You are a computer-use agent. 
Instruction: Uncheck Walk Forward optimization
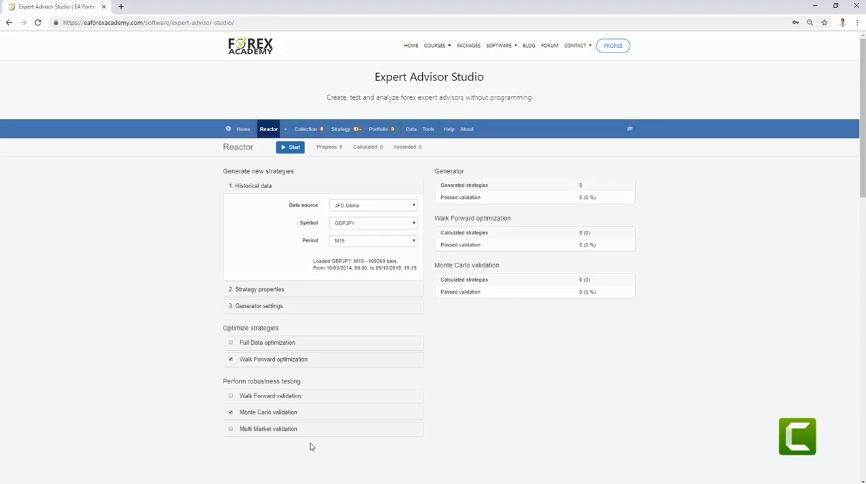[x=231, y=359]
